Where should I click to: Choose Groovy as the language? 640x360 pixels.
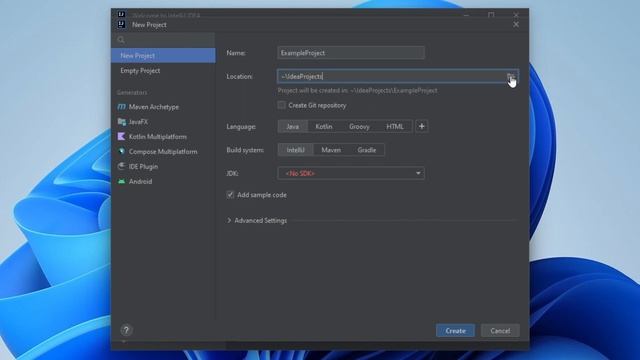[359, 127]
